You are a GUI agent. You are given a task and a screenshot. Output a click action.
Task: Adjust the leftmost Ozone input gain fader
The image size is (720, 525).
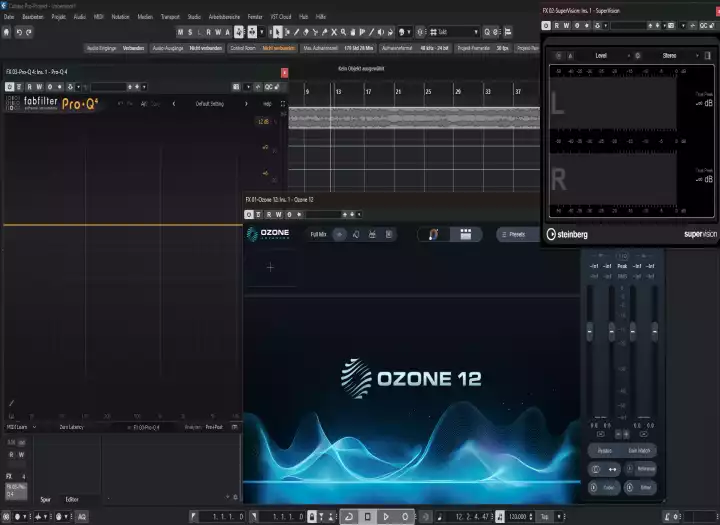[x=590, y=332]
